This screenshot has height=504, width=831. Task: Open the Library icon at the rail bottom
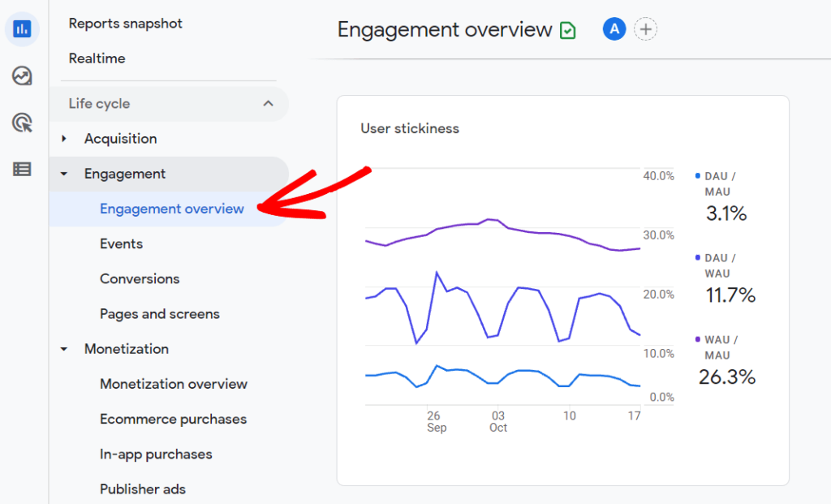click(21, 169)
